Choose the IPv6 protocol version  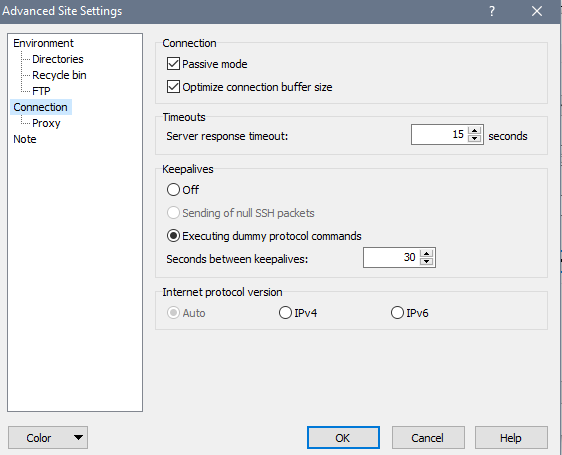click(397, 313)
